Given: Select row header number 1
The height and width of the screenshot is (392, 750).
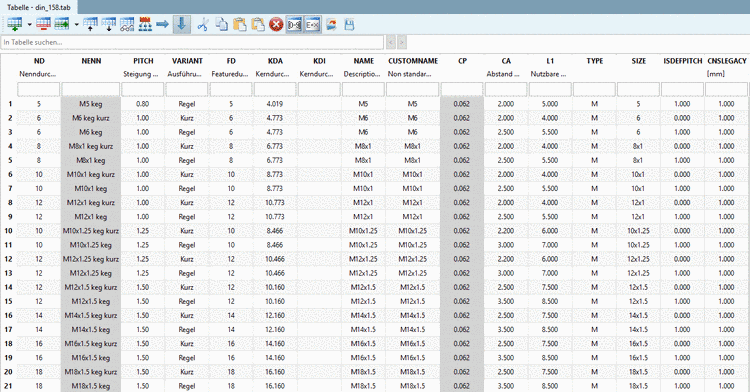Looking at the screenshot, I should click(10, 104).
